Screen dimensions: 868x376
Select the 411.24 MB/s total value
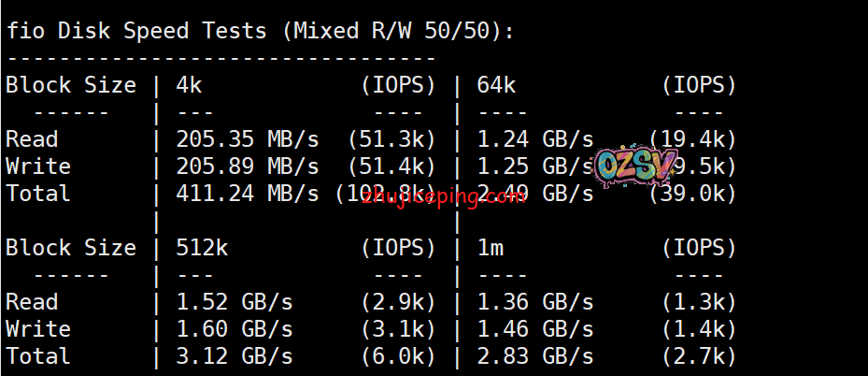click(248, 194)
